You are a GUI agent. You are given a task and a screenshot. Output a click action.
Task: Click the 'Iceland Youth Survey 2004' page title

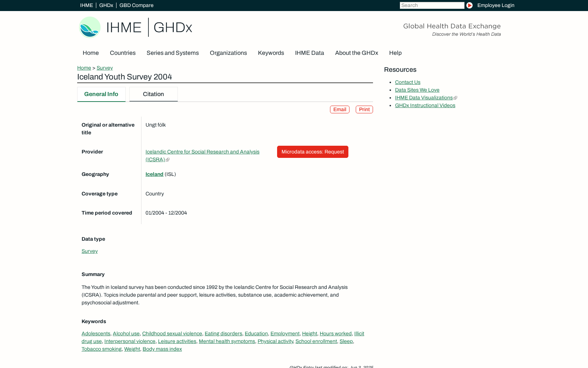[125, 77]
